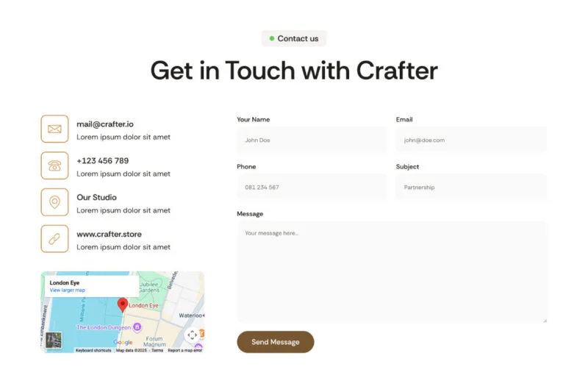Click the Waterloo label on the map
Image resolution: width=588 pixels, height=392 pixels.
pyautogui.click(x=190, y=316)
